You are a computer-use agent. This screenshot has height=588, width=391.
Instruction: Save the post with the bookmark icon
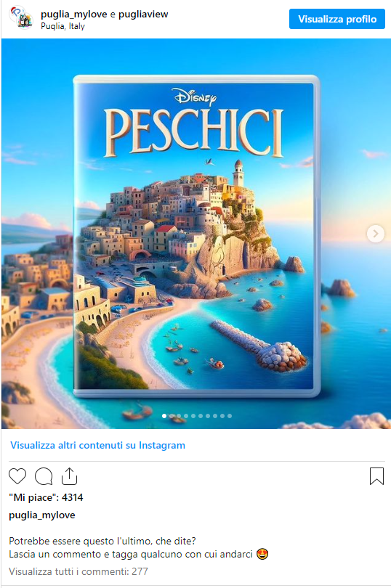coord(376,476)
